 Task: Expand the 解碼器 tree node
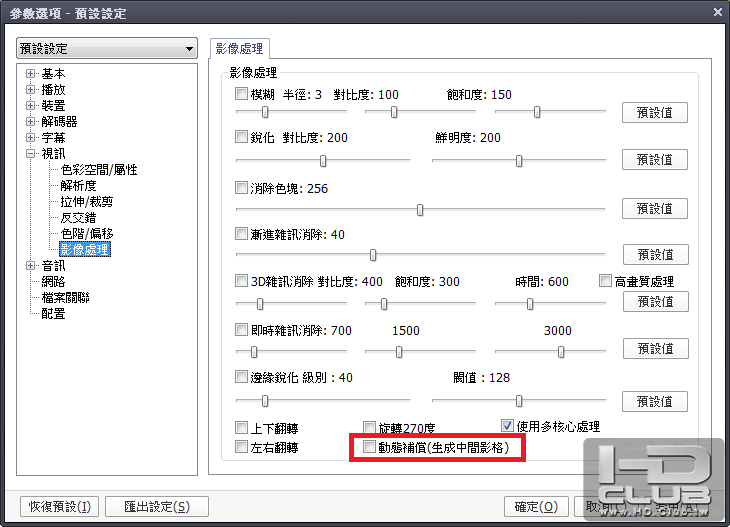30,122
